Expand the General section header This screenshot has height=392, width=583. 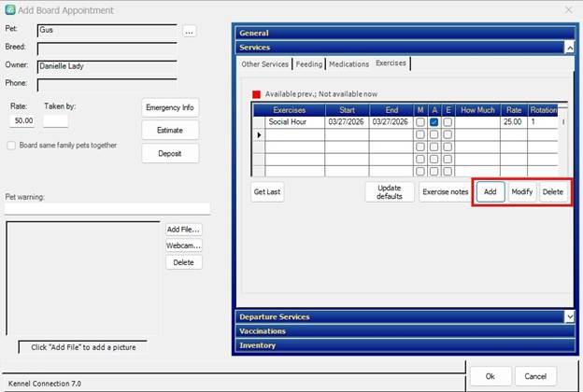[x=402, y=33]
